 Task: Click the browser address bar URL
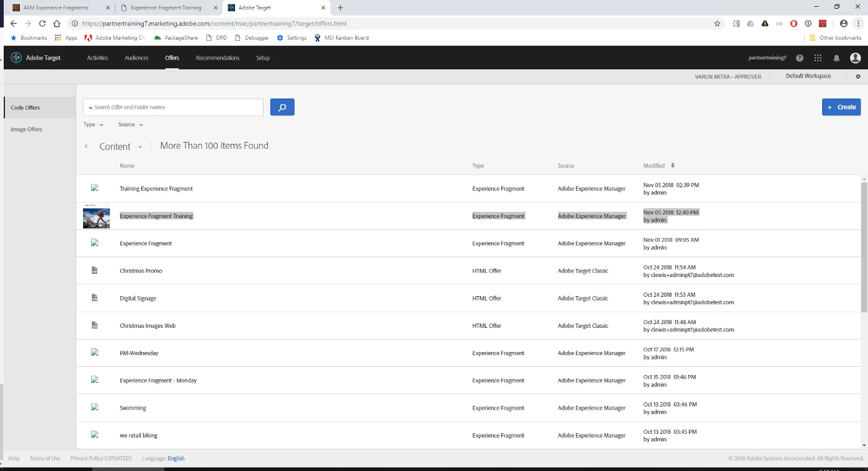point(214,24)
